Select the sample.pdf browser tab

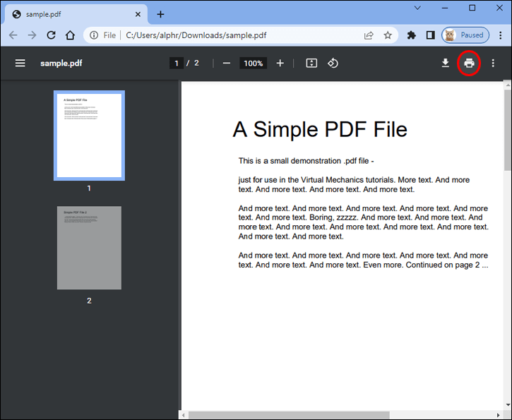[76, 14]
